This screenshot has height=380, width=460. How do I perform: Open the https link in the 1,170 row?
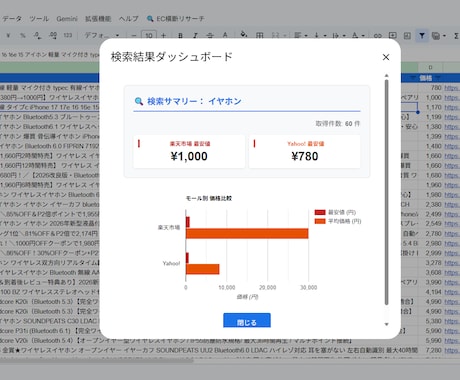pos(452,107)
